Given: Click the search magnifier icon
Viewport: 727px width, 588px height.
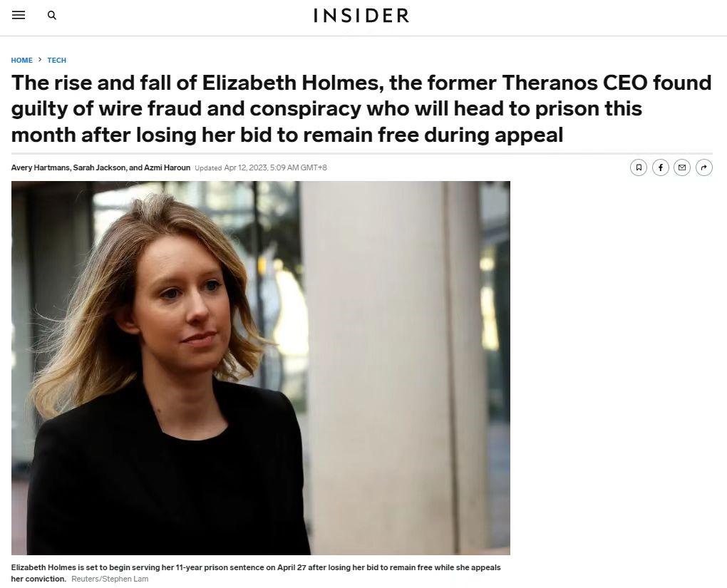Looking at the screenshot, I should click(52, 15).
